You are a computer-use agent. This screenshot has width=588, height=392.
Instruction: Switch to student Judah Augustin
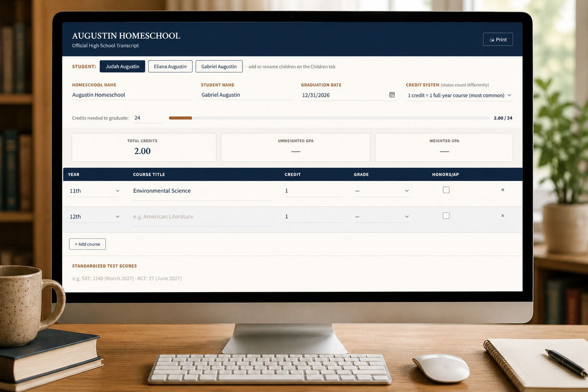click(122, 66)
